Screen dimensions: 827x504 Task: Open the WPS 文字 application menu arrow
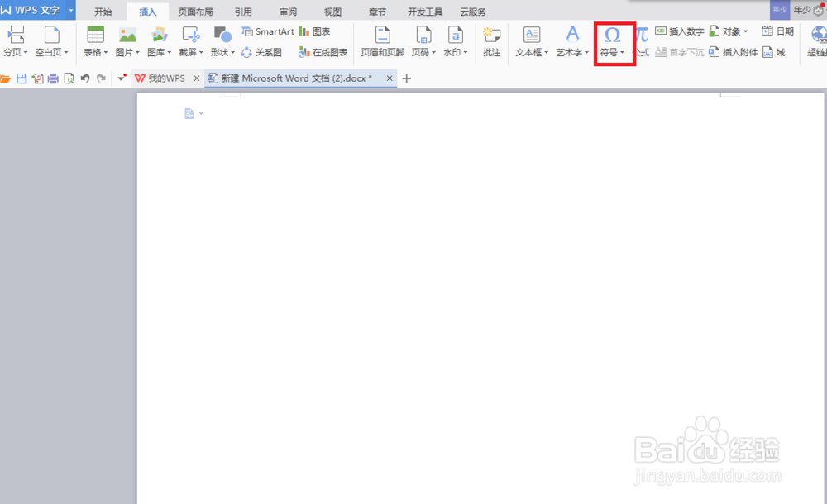[70, 10]
